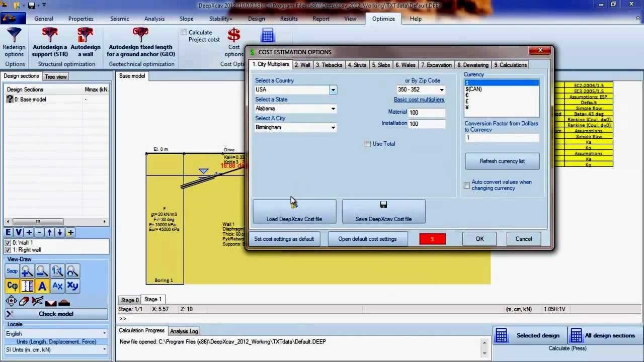Click the Ax view button
The image size is (644, 362).
57,286
